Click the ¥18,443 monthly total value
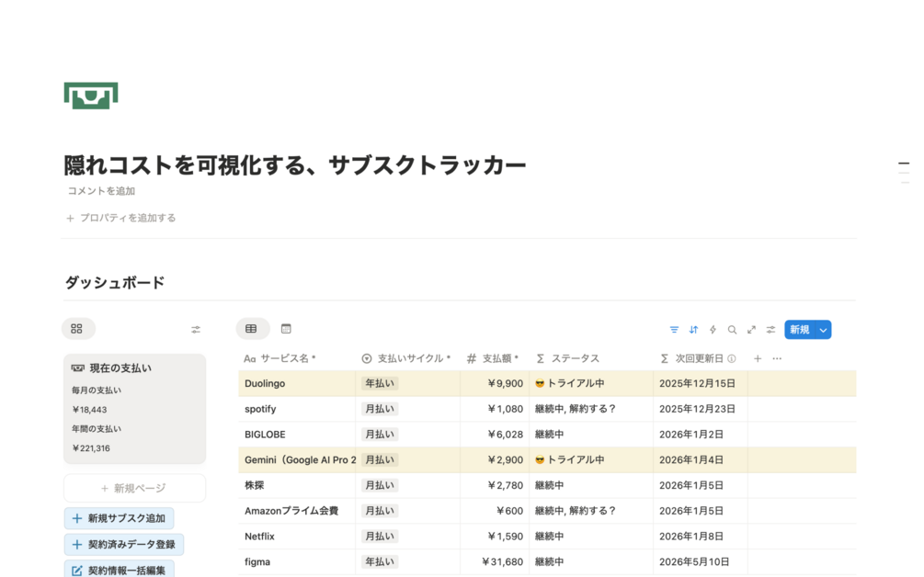This screenshot has height=577, width=924. tap(89, 410)
